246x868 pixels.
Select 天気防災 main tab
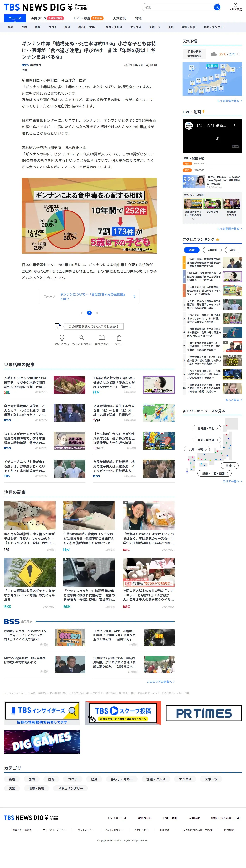coord(119,18)
